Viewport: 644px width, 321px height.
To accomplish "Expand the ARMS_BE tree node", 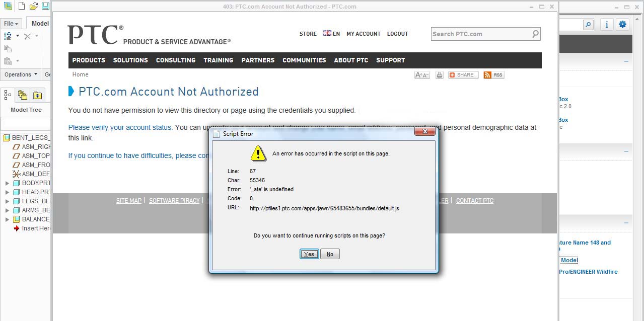I will point(7,210).
